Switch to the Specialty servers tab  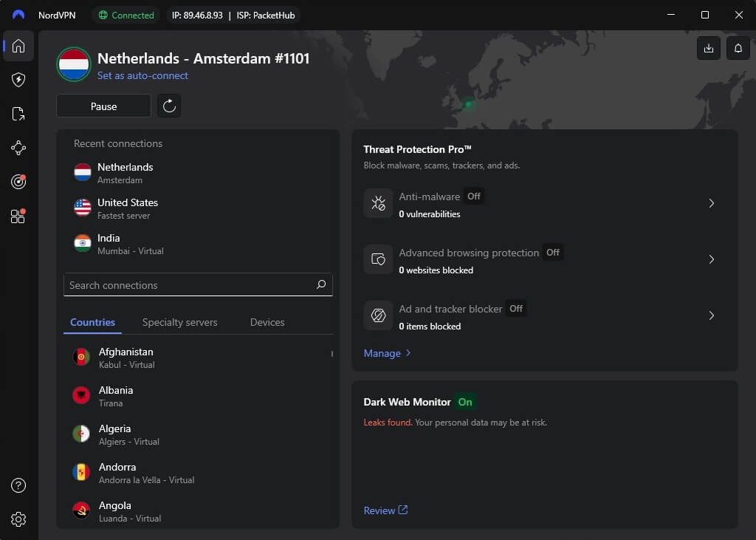coord(179,322)
